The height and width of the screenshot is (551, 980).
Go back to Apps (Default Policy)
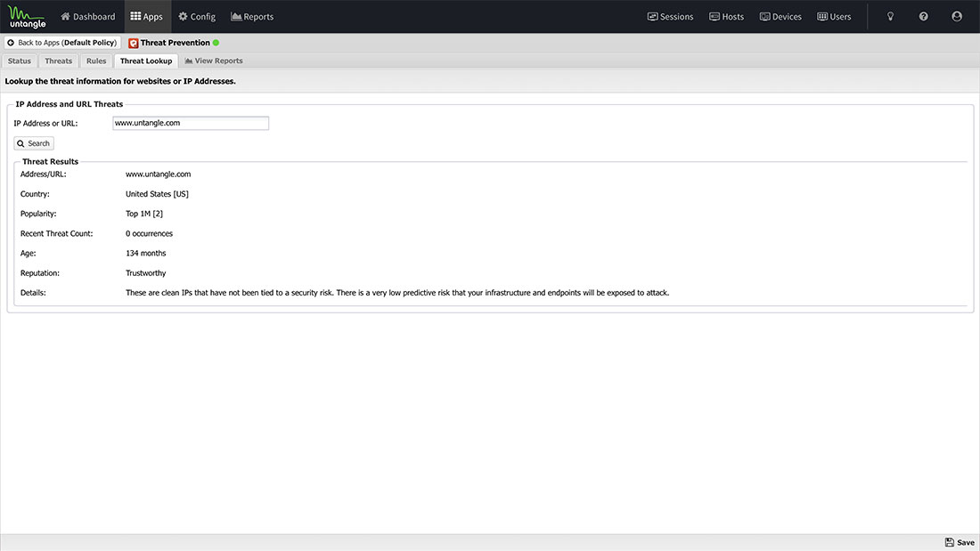[x=62, y=43]
